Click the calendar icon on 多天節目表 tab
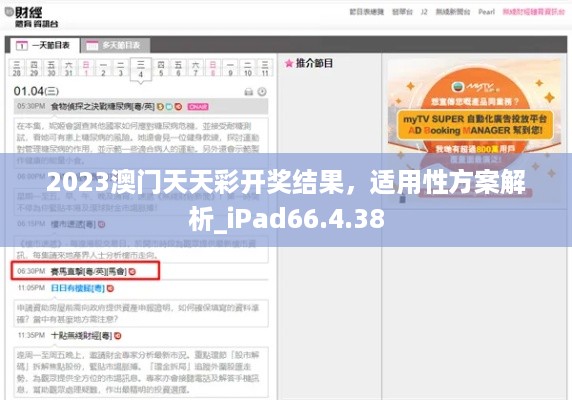 pyautogui.click(x=92, y=46)
